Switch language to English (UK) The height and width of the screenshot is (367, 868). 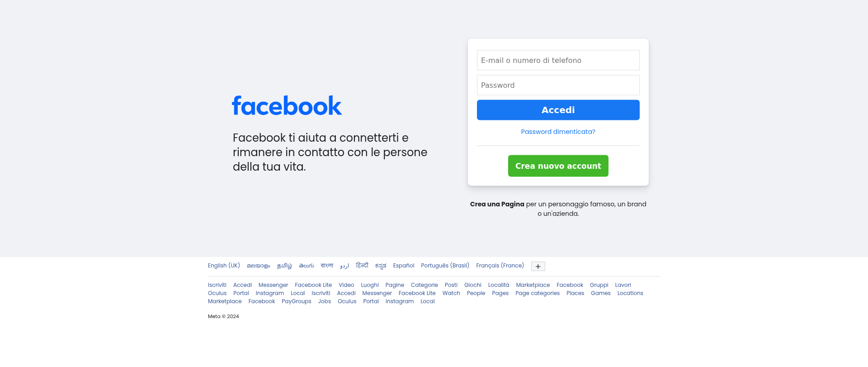pos(224,266)
